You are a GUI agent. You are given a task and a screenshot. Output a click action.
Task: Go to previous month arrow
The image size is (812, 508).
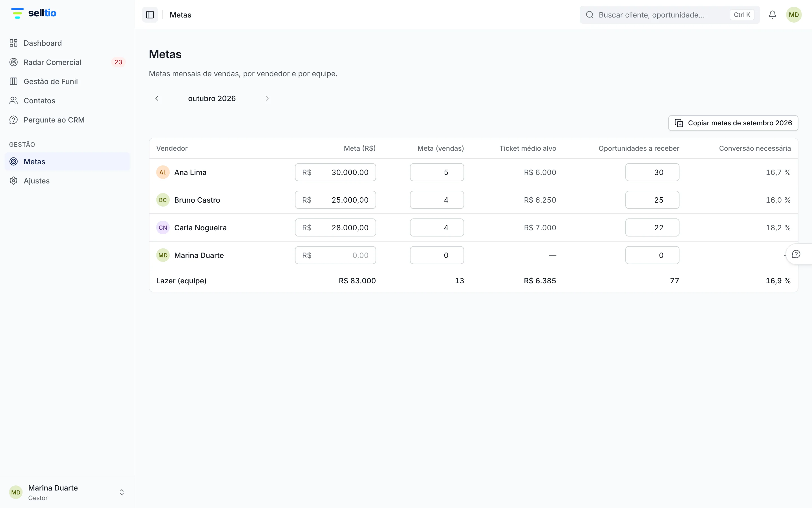[157, 98]
